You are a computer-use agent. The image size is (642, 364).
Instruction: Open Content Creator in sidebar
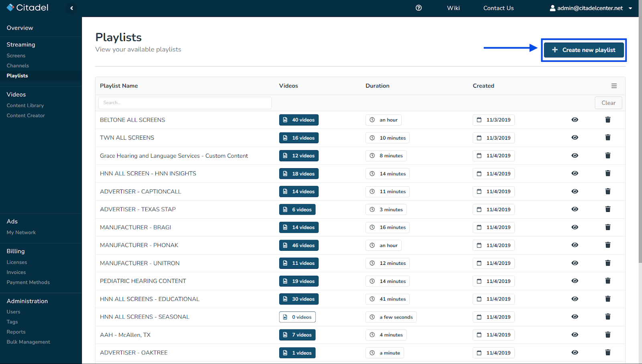point(26,116)
